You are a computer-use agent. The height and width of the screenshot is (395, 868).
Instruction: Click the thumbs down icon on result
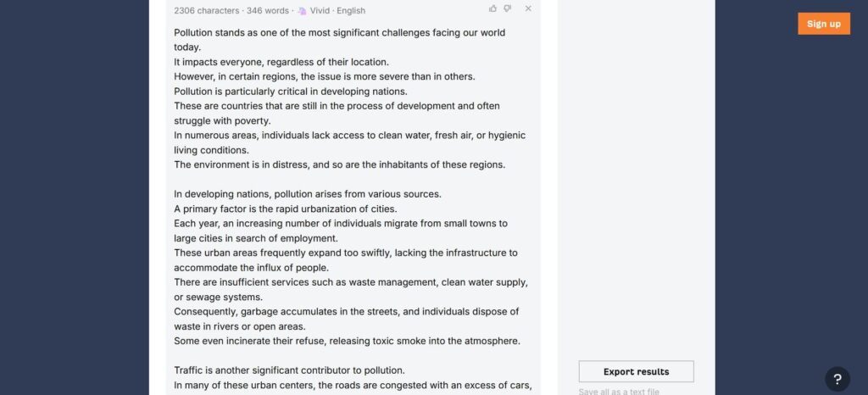pos(507,8)
